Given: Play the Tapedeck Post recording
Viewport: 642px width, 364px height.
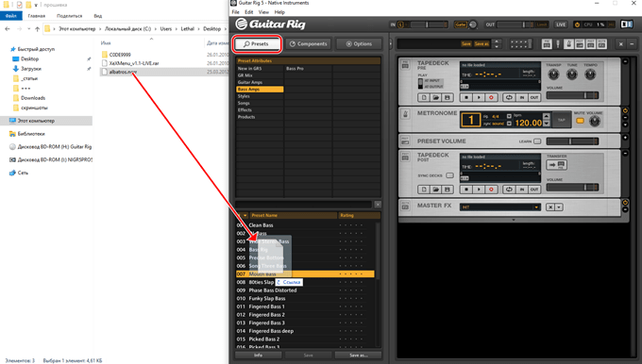Looking at the screenshot, I should (x=479, y=190).
